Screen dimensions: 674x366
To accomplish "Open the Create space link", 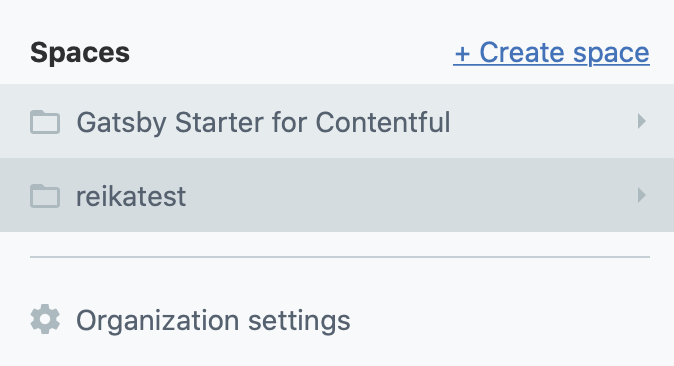I will tap(551, 53).
